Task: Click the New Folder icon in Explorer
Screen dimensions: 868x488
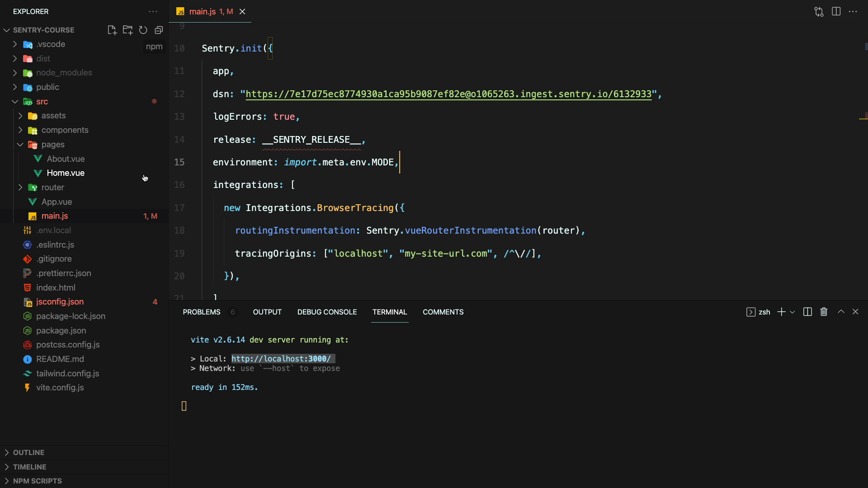Action: tap(127, 30)
